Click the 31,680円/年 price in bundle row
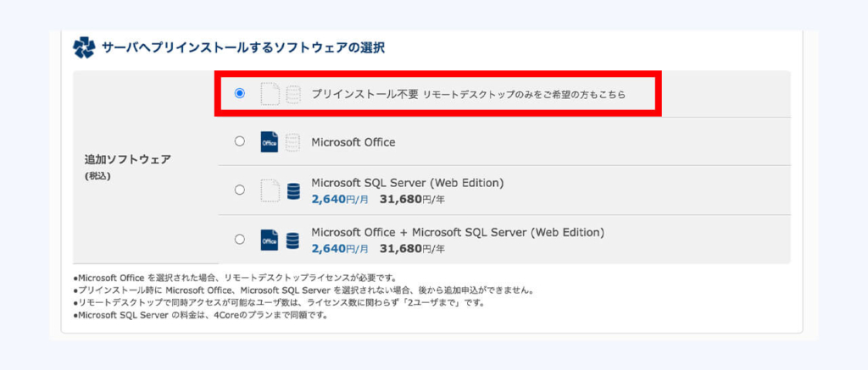Image resolution: width=868 pixels, height=370 pixels. [413, 249]
